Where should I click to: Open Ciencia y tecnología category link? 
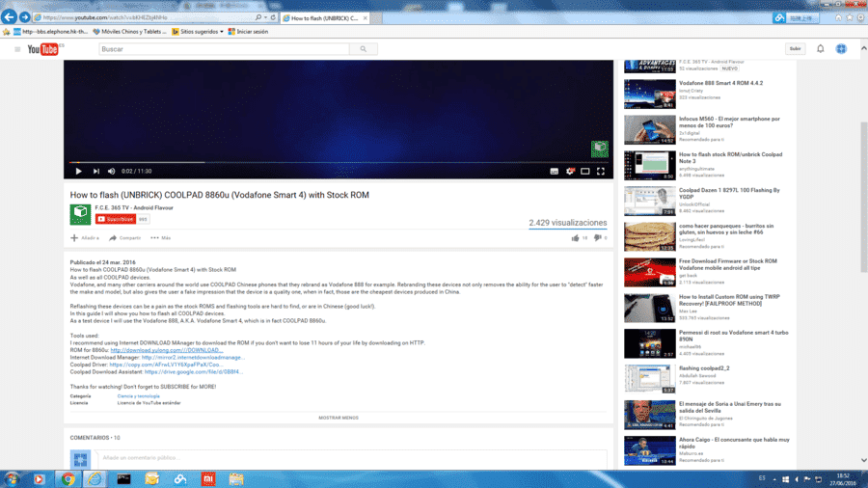coord(138,396)
